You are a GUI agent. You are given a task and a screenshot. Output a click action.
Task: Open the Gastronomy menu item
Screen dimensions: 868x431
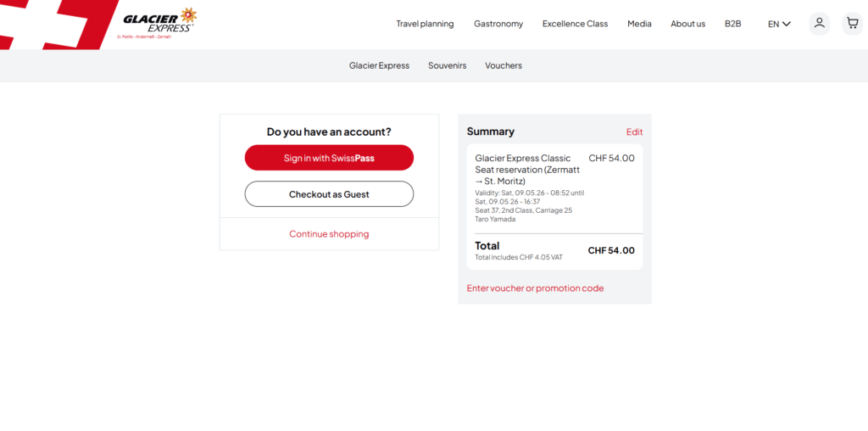pos(498,24)
